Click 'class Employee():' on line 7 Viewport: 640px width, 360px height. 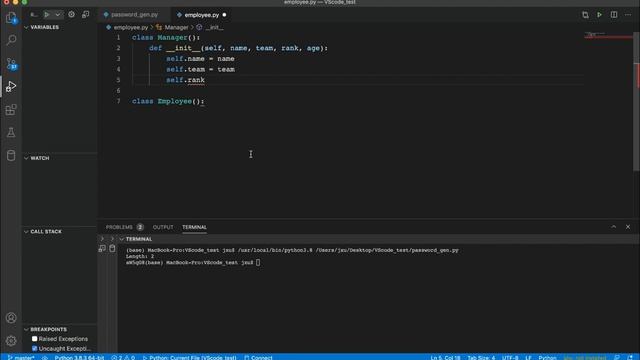tap(168, 101)
